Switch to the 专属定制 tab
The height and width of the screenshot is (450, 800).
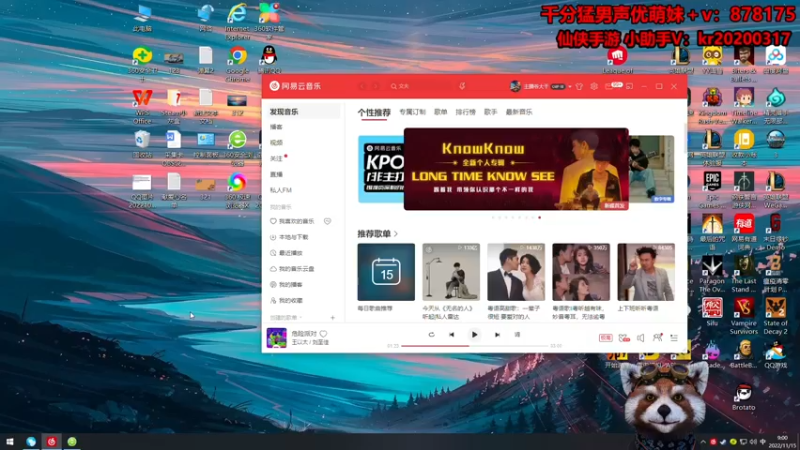(x=412, y=112)
